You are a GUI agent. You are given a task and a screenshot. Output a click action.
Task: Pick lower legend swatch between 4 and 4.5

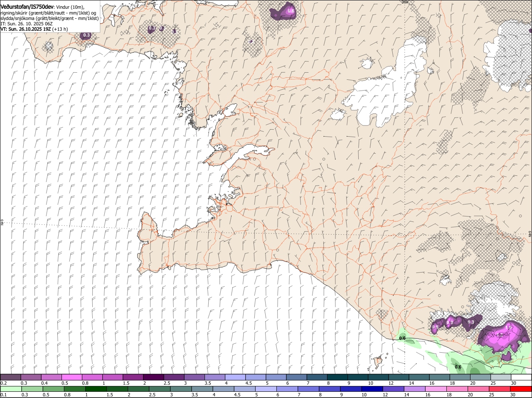click(x=223, y=389)
